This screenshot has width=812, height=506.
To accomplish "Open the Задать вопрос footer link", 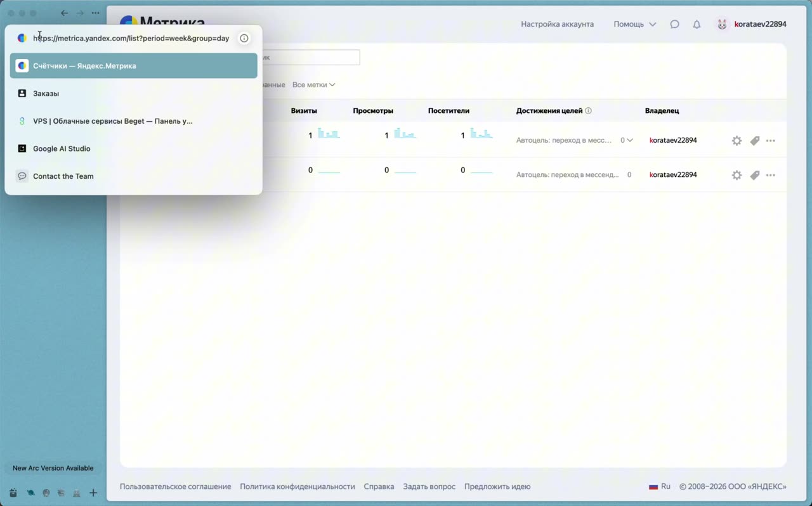I will [x=429, y=486].
